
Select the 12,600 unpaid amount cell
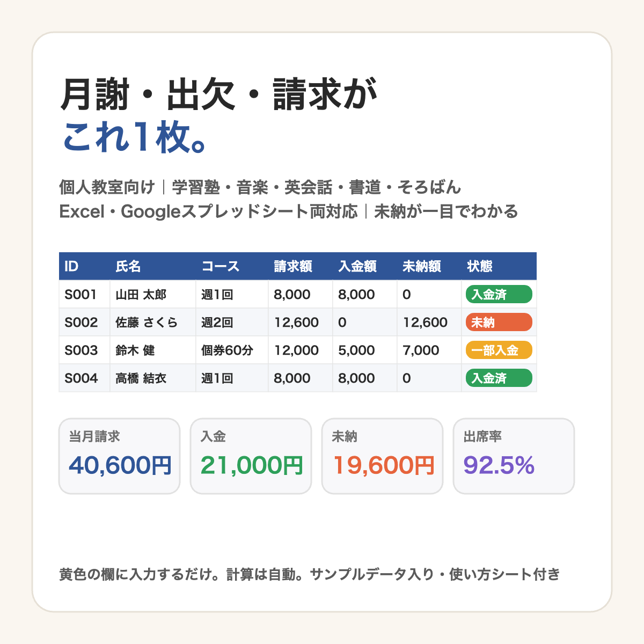tap(429, 322)
